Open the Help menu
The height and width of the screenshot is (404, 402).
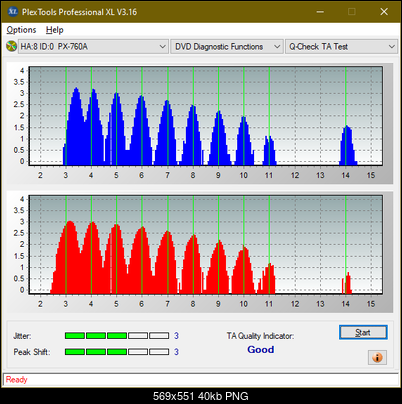click(x=55, y=30)
